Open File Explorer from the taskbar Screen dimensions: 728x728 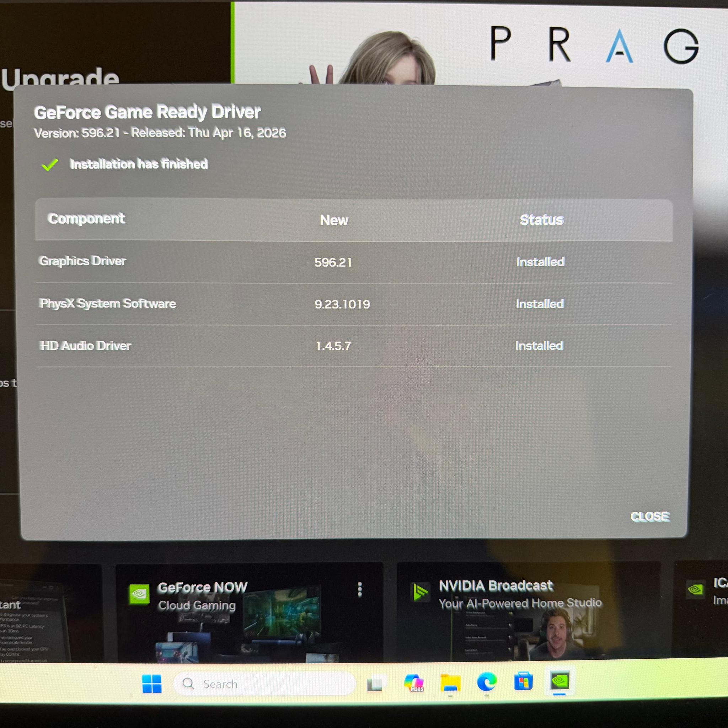click(450, 682)
